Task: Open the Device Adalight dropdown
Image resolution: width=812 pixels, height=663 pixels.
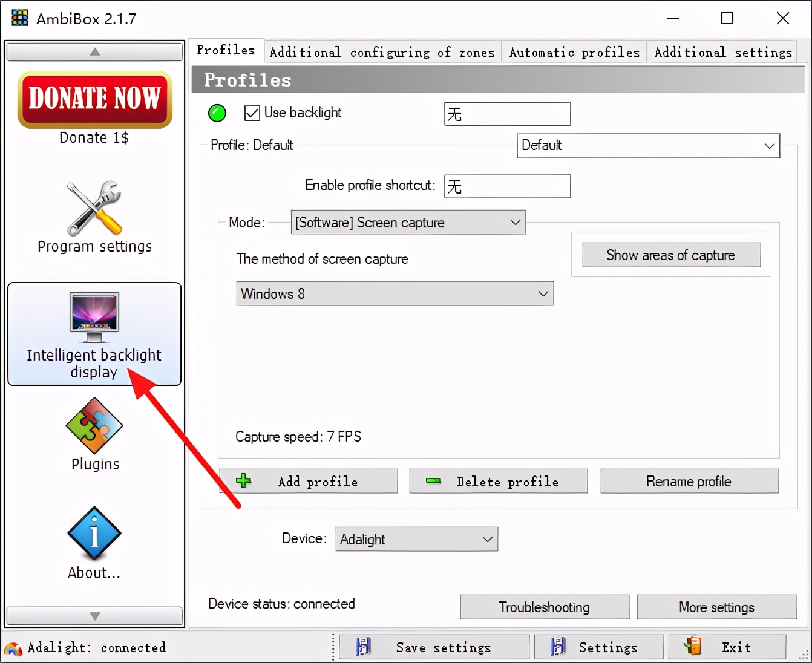Action: click(x=417, y=539)
